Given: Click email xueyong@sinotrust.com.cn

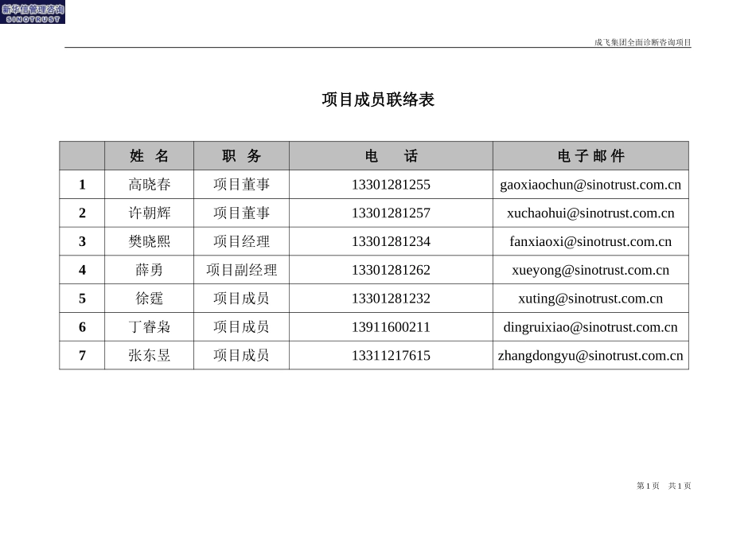Looking at the screenshot, I should [x=590, y=270].
